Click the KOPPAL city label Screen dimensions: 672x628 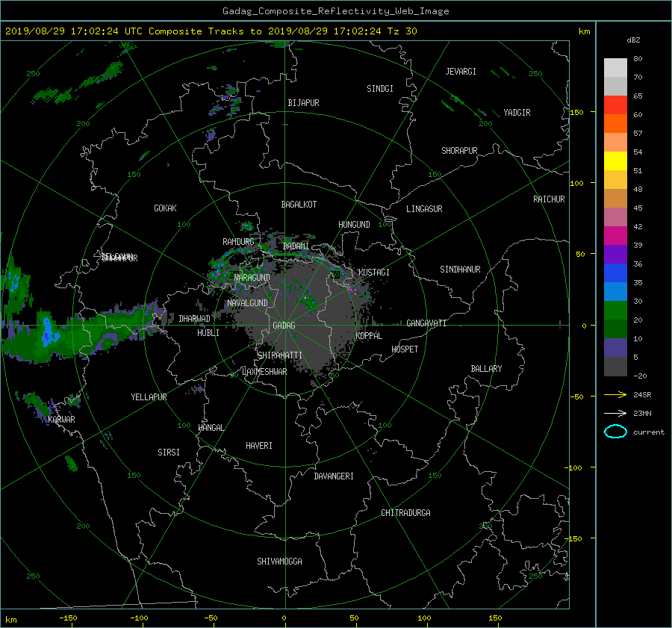(369, 335)
